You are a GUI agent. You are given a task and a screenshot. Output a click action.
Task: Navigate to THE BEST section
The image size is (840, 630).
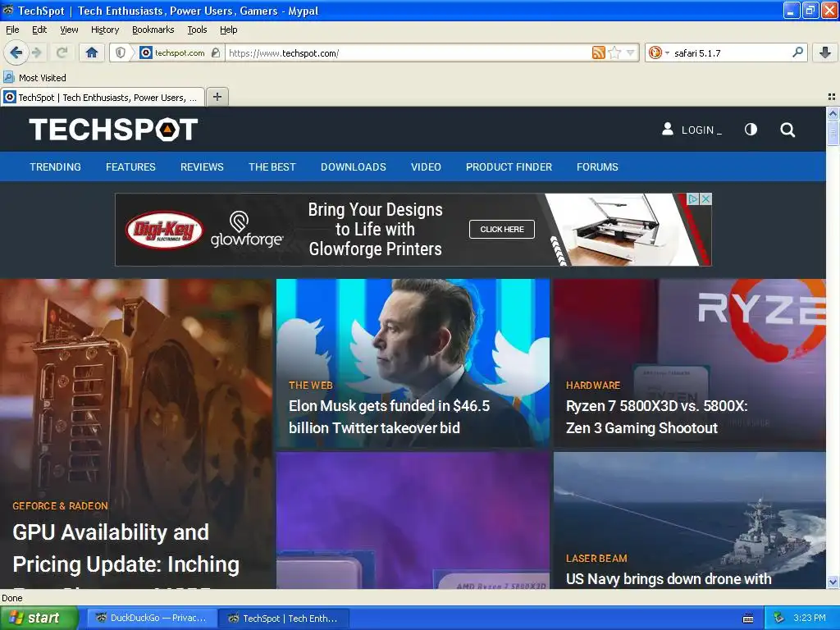(272, 167)
